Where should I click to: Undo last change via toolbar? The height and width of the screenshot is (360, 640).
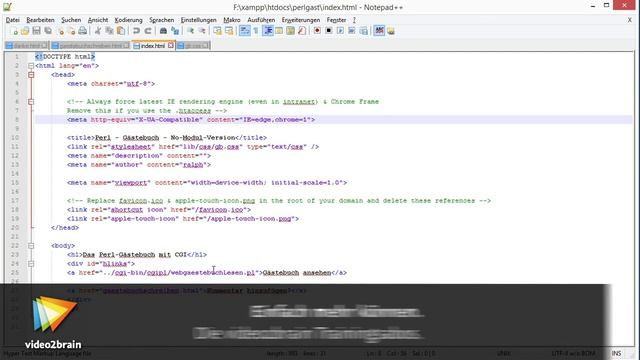[136, 31]
